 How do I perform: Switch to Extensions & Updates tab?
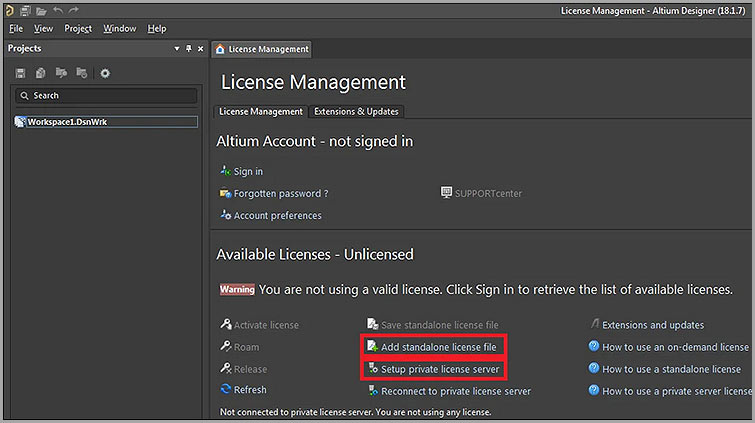(x=356, y=112)
